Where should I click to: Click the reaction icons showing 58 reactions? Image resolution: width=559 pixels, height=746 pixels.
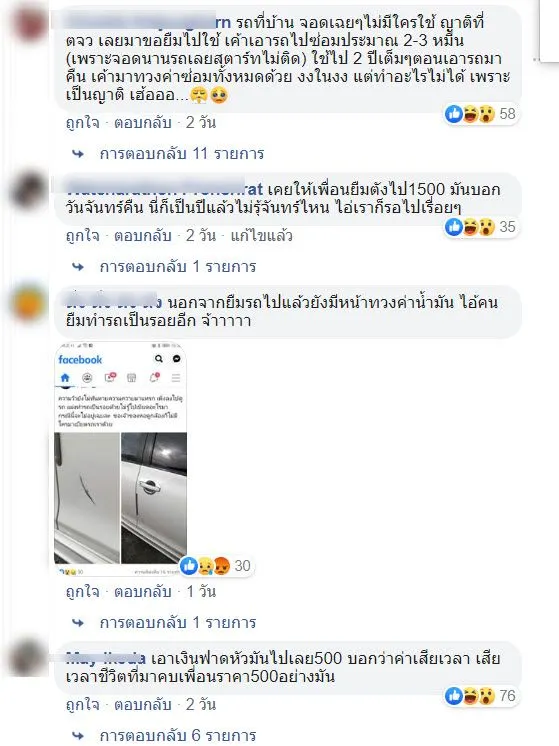coord(470,114)
